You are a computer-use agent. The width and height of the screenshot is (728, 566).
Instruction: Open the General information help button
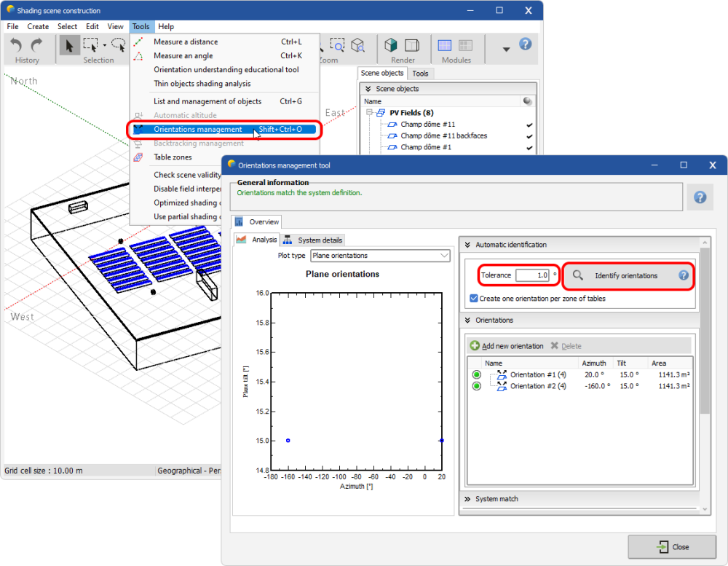click(700, 197)
